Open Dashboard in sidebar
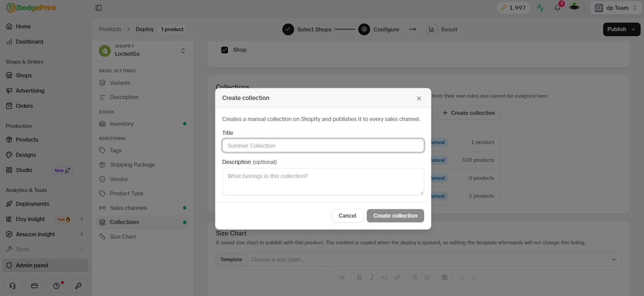The image size is (644, 296). pyautogui.click(x=29, y=42)
